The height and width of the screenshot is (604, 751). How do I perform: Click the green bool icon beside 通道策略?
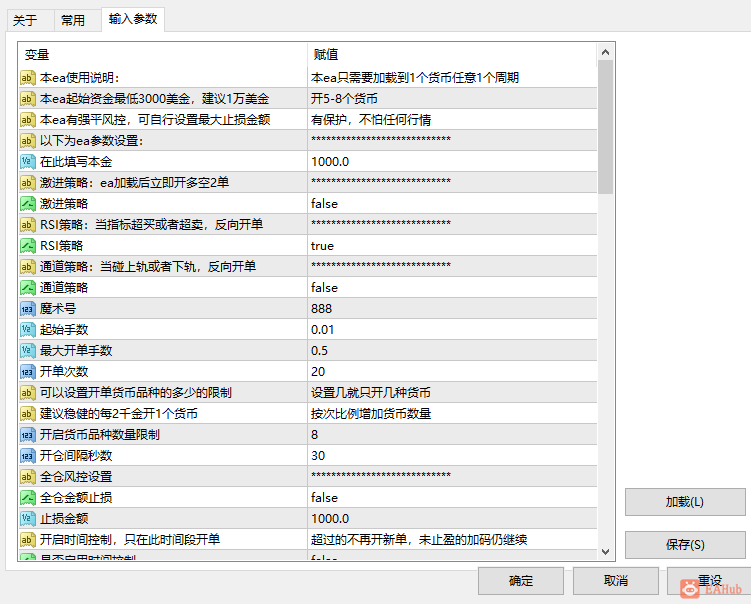[28, 288]
